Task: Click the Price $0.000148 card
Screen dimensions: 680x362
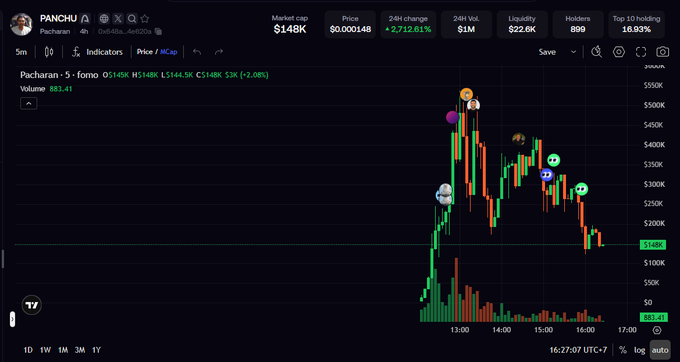Action: [350, 25]
